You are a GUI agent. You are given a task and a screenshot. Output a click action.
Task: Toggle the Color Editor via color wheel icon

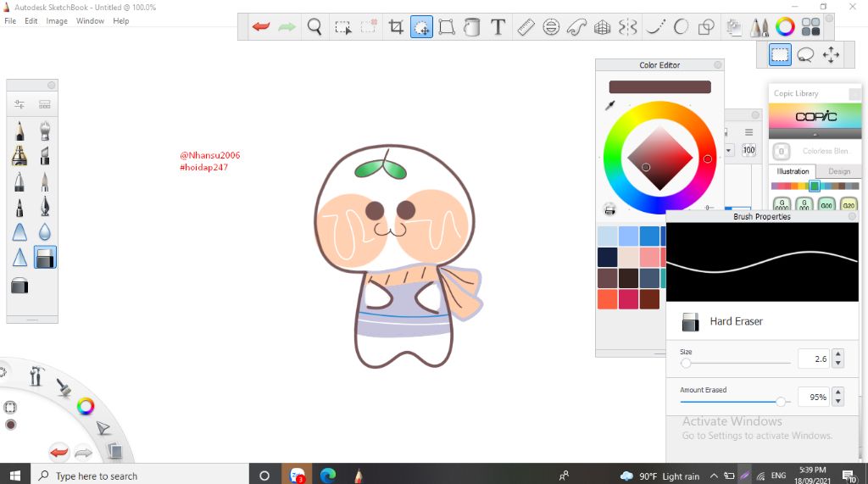click(785, 26)
